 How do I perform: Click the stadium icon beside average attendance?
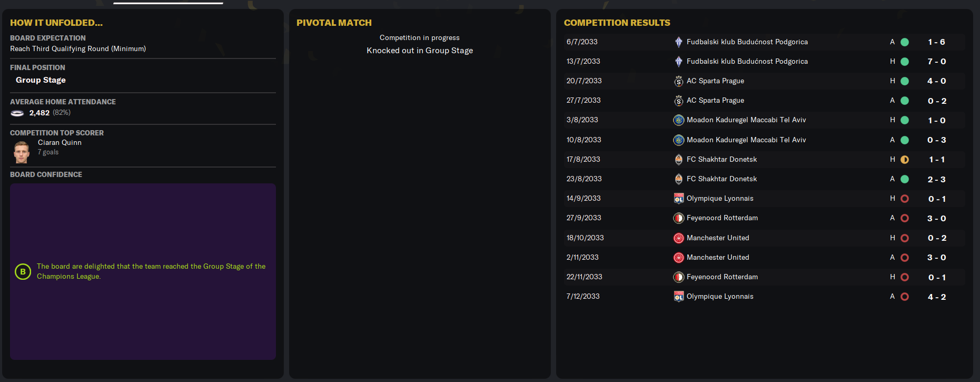(17, 113)
